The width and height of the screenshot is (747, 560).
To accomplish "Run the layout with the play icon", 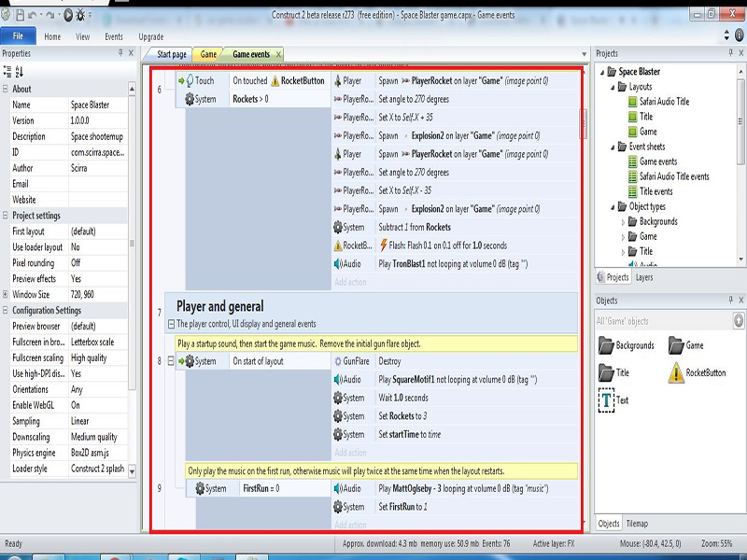I will 68,15.
